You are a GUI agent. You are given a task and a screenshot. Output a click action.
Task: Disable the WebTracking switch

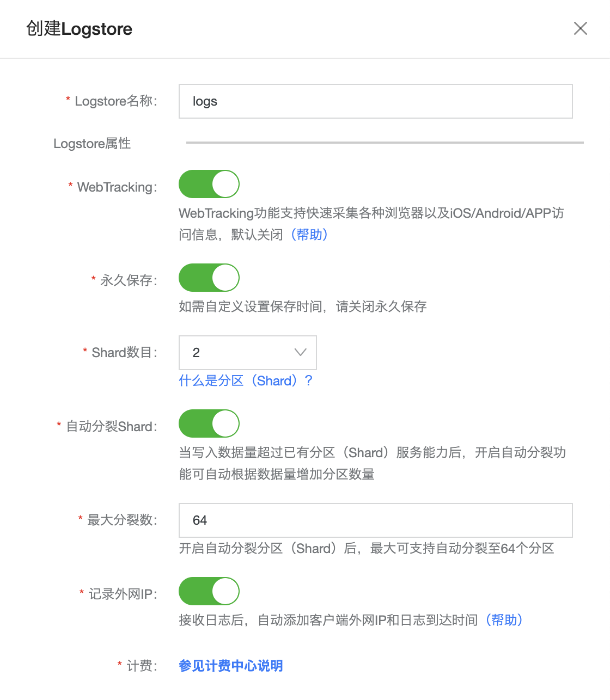pos(209,184)
